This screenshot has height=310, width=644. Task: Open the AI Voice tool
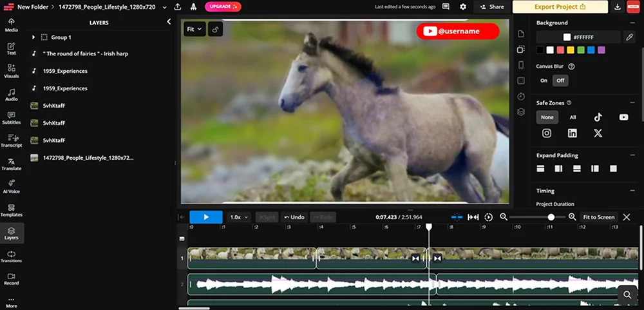tap(11, 186)
